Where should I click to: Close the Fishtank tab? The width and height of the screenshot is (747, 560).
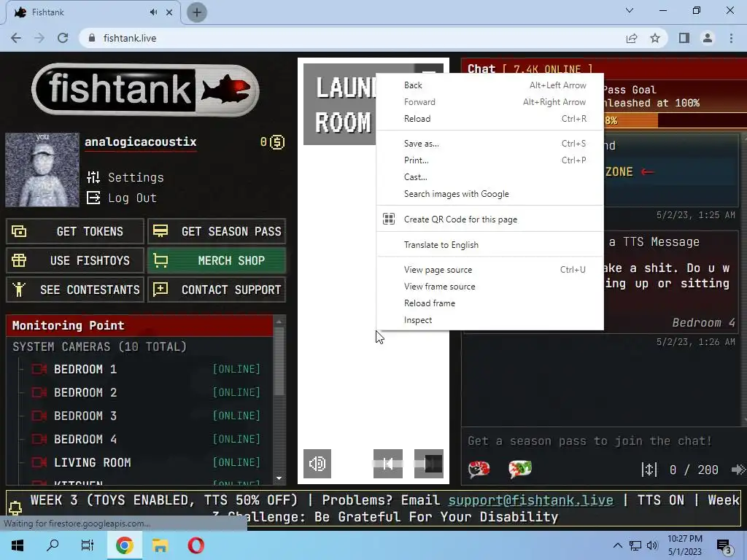[169, 12]
